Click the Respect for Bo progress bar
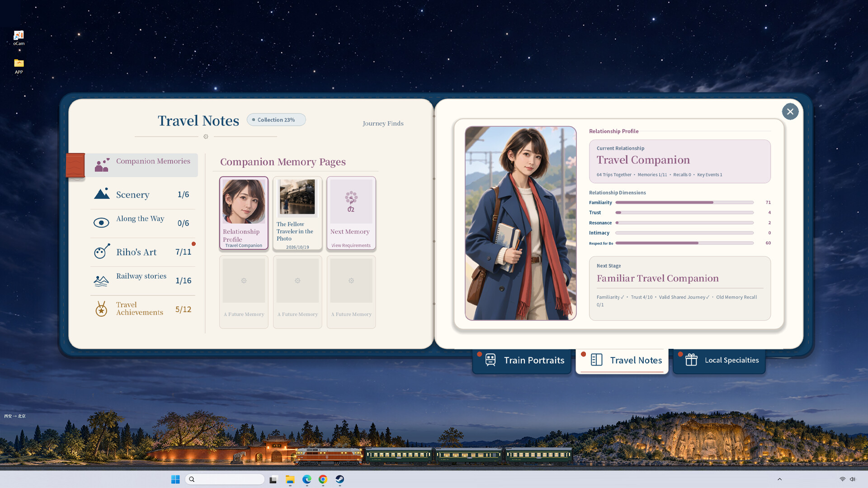Screen dimensions: 868x488 (684, 243)
